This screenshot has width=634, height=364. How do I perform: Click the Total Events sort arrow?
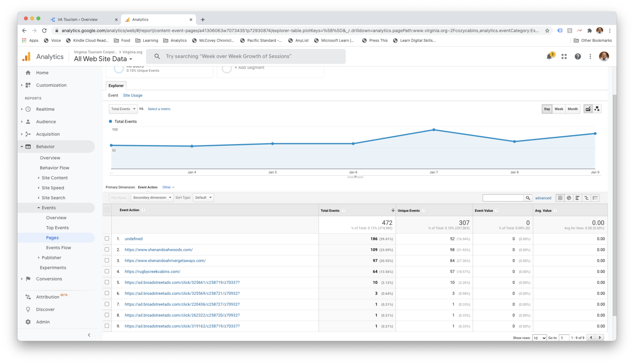[393, 210]
